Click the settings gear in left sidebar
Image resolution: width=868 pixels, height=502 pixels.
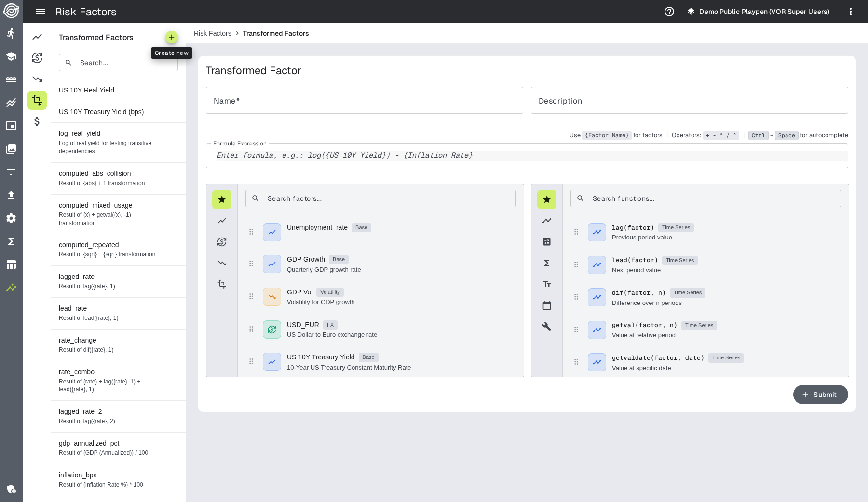tap(11, 218)
